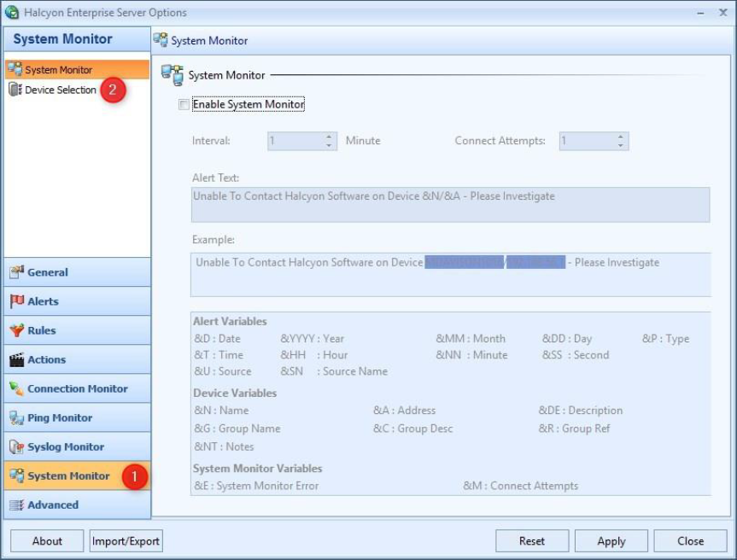Increase the Interval value with up arrow
737x560 pixels.
(x=330, y=137)
